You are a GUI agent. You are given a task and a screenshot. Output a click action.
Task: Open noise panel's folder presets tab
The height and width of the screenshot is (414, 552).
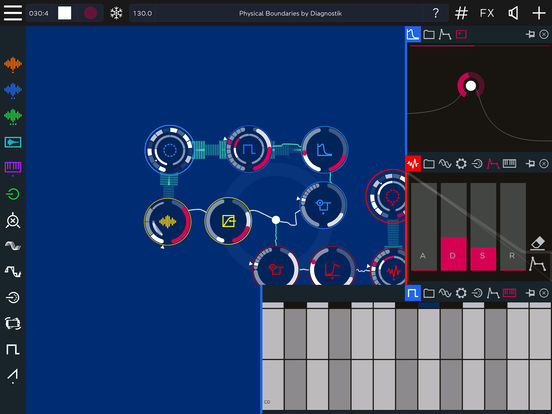click(429, 164)
